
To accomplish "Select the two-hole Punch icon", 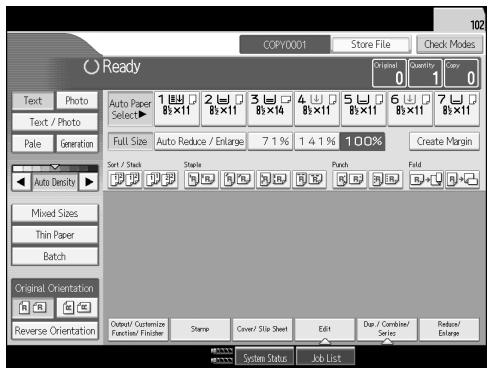I will [x=350, y=180].
